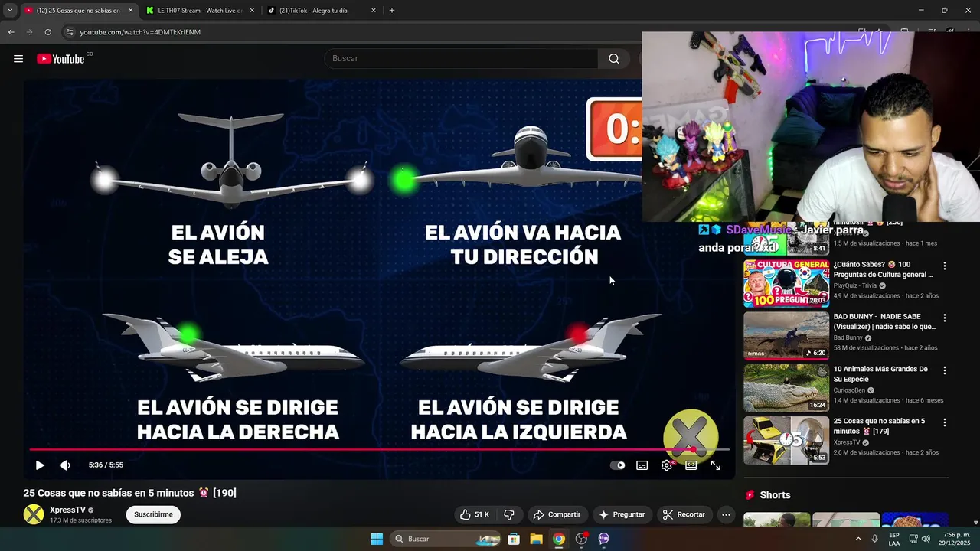Screen dimensions: 980x551
Task: Open the BAD BUNNY NADIE SABE thumbnail
Action: coord(786,336)
